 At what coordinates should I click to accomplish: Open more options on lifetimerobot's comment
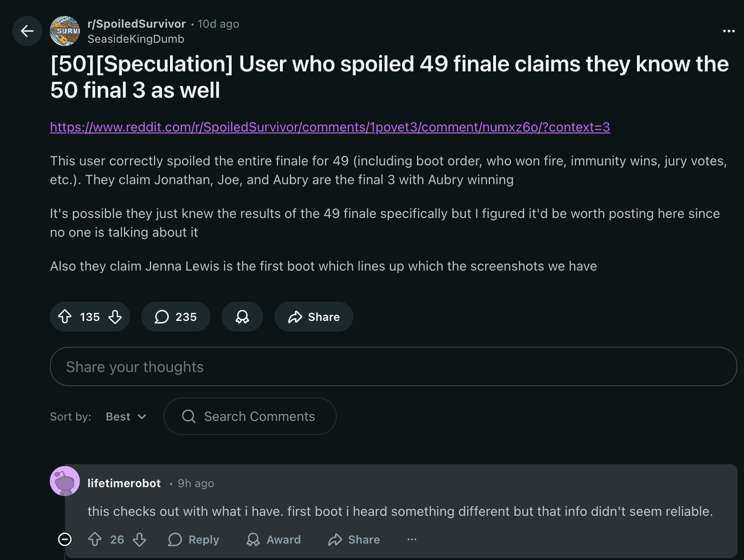[x=412, y=539]
